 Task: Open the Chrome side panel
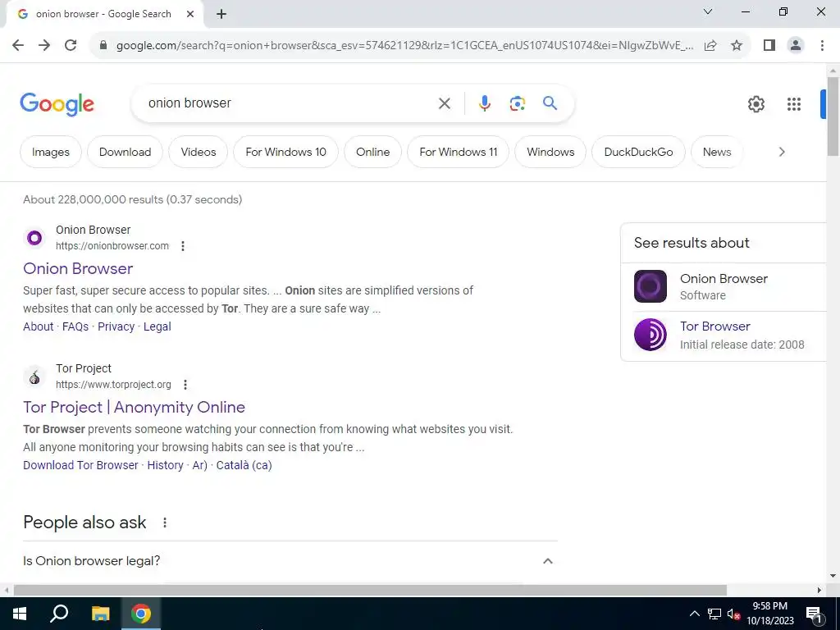point(769,45)
